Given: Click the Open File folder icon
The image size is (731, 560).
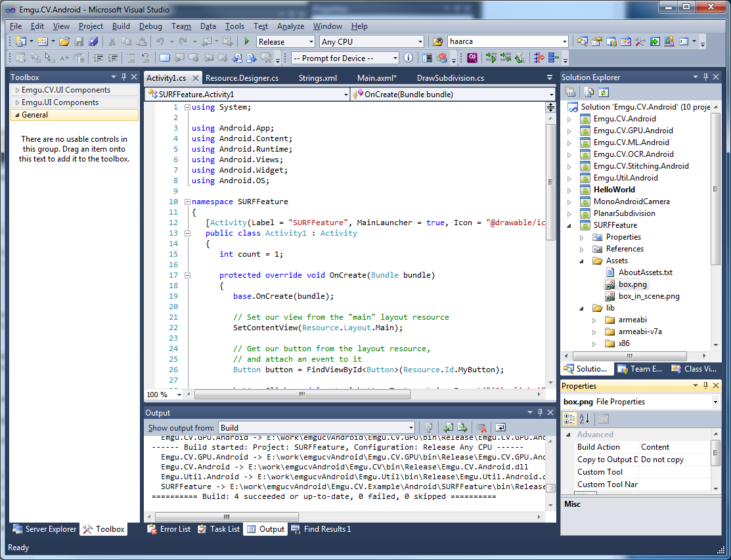Looking at the screenshot, I should (x=64, y=41).
